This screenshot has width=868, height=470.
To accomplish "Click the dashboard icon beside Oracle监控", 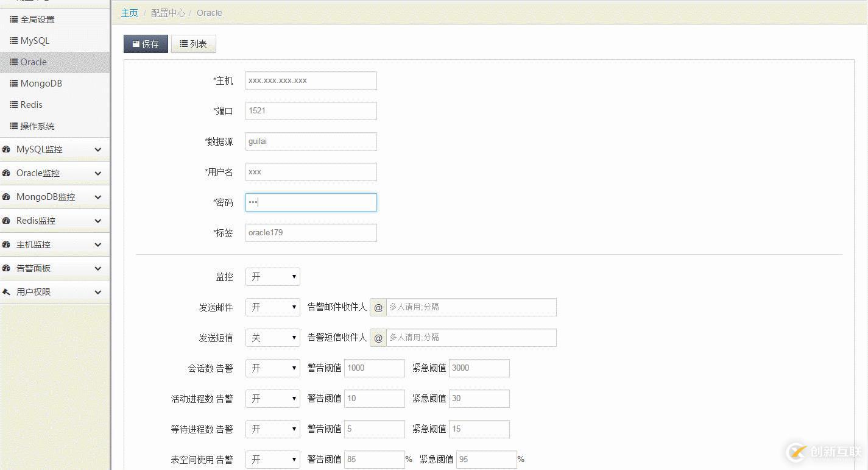I will [7, 173].
